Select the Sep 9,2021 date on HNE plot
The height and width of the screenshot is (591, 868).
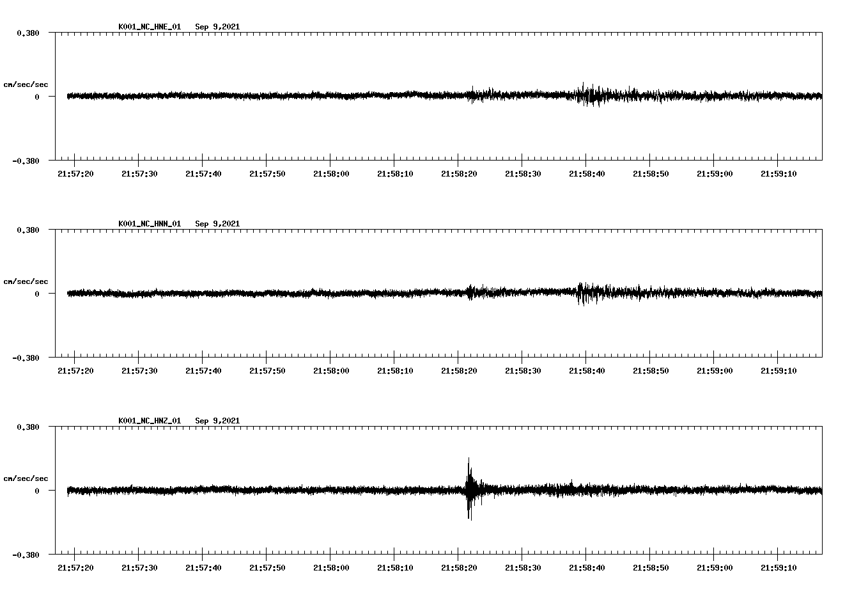click(217, 27)
